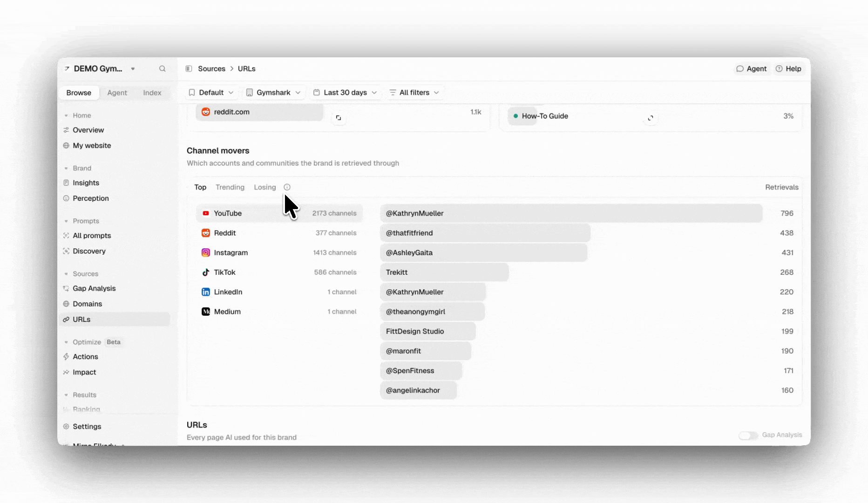Show info about Channel movers tabs
868x503 pixels.
(287, 187)
